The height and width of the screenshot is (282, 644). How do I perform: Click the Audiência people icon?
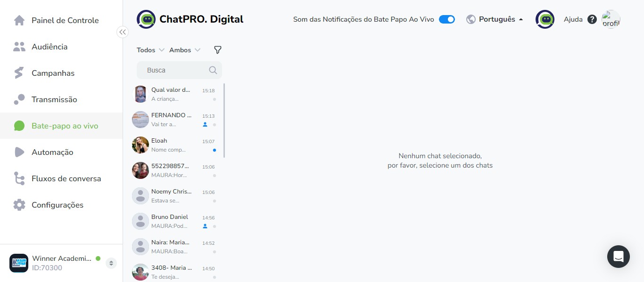click(19, 47)
